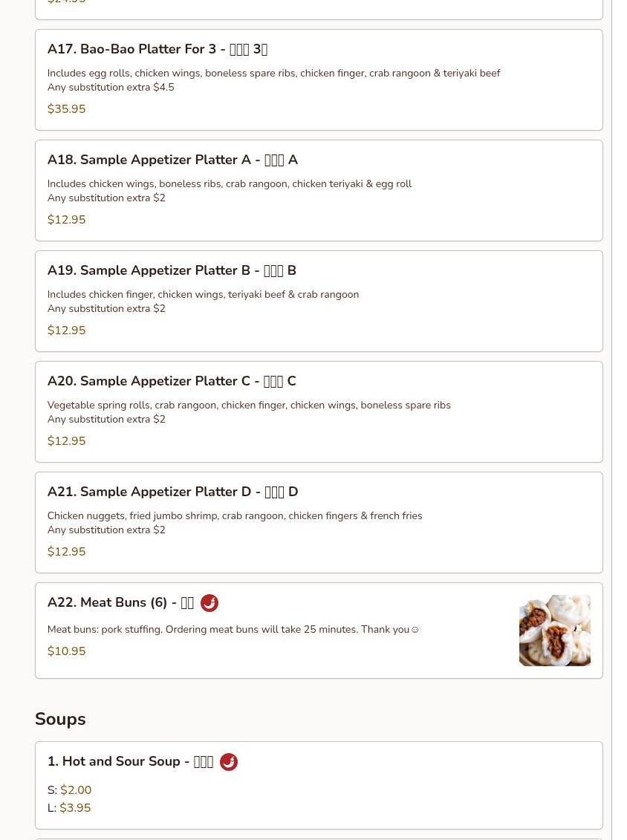
Task: Choose the large $3.95 soup size
Action: point(69,807)
